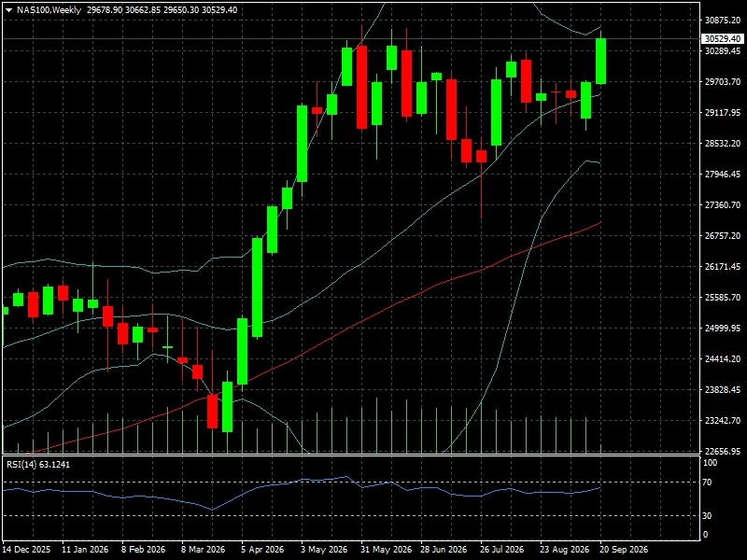
Task: Click the 26 Jul 2026 date label
Action: pos(502,550)
